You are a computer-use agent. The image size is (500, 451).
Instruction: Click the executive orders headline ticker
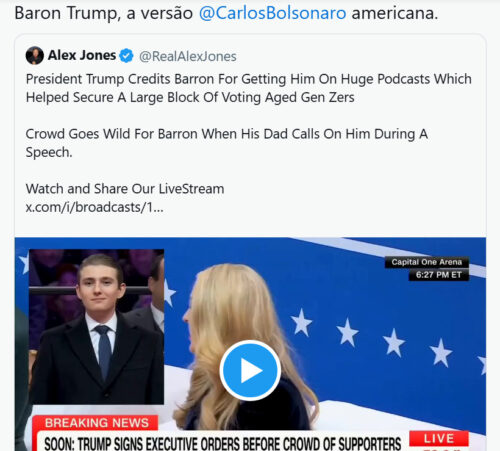pos(222,443)
